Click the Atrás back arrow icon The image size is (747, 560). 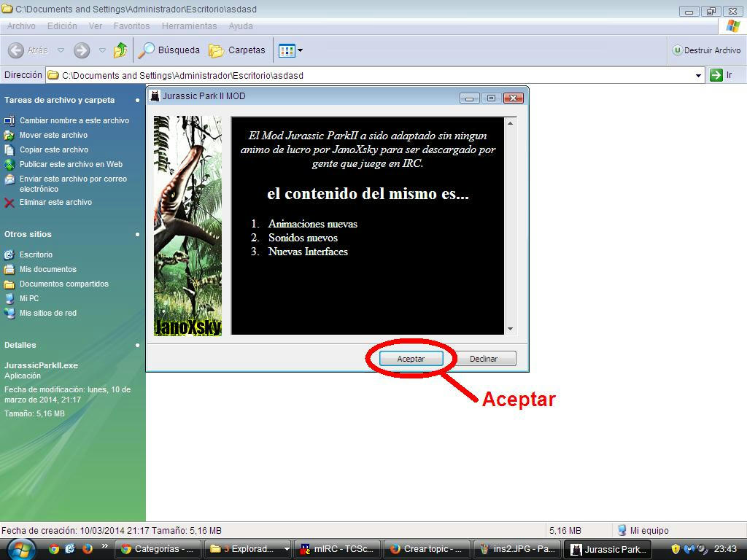pos(16,50)
